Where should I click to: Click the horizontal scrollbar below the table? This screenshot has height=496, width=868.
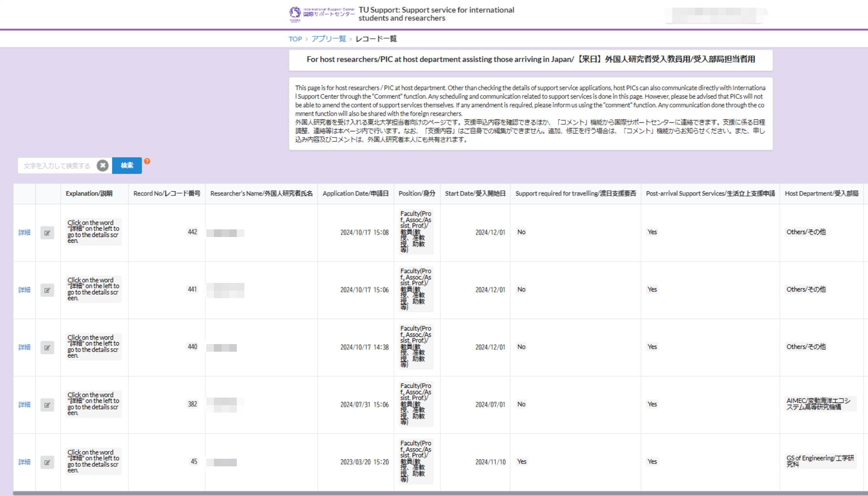(430, 493)
